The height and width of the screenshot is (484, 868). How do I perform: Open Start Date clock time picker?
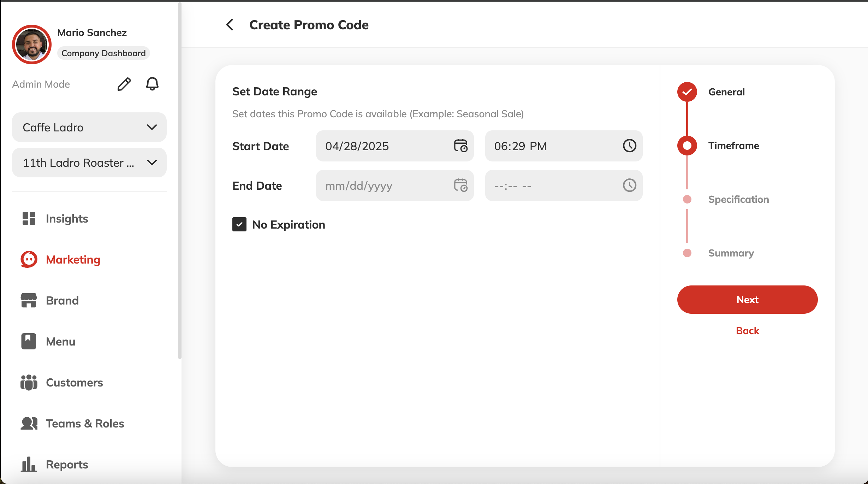click(629, 146)
